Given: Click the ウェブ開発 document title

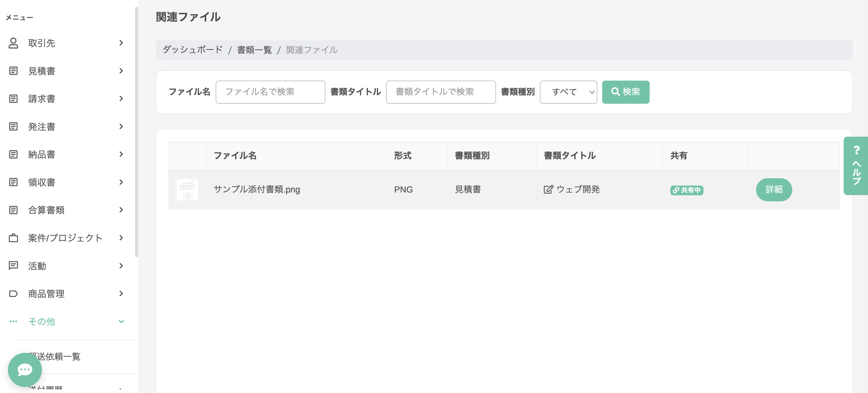Looking at the screenshot, I should click(x=578, y=190).
